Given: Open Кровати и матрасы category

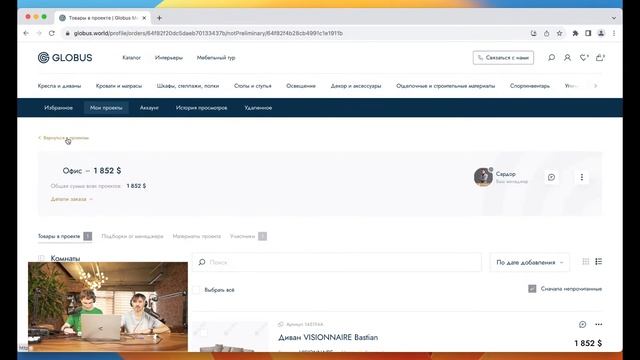Looking at the screenshot, I should (x=119, y=86).
